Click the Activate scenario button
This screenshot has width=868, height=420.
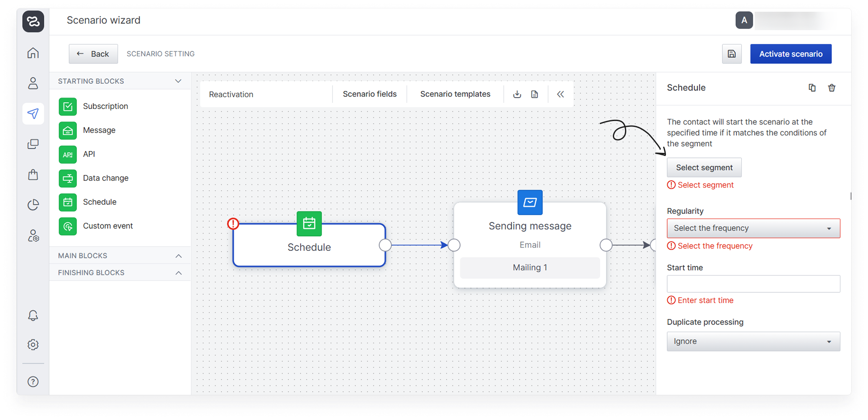point(791,54)
